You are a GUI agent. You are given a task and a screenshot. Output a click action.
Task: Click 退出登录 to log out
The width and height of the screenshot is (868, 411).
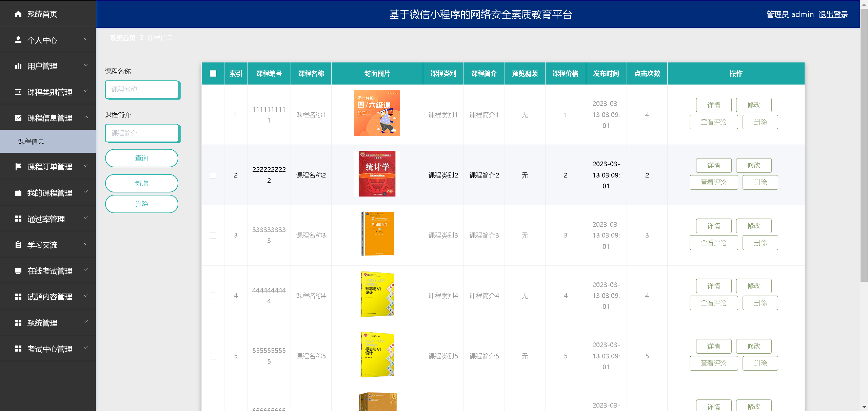833,14
